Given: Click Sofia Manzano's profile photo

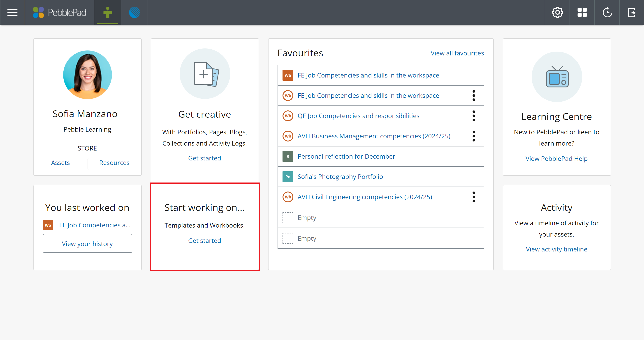Looking at the screenshot, I should tap(87, 75).
